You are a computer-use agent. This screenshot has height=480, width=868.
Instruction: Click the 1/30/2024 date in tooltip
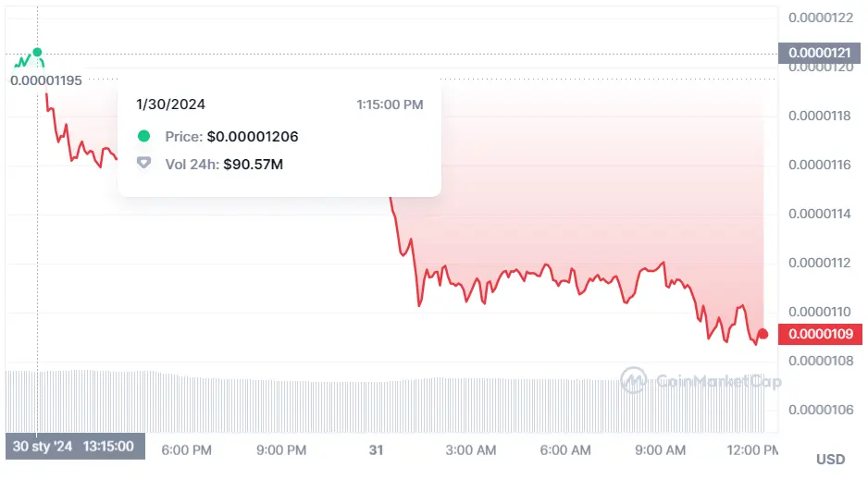click(x=170, y=104)
